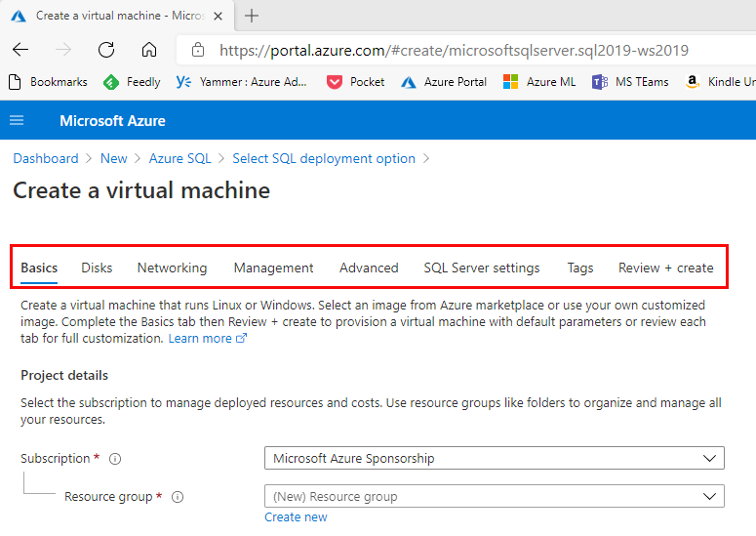Close the Create a virtual machine tab
The height and width of the screenshot is (536, 756).
pyautogui.click(x=218, y=16)
